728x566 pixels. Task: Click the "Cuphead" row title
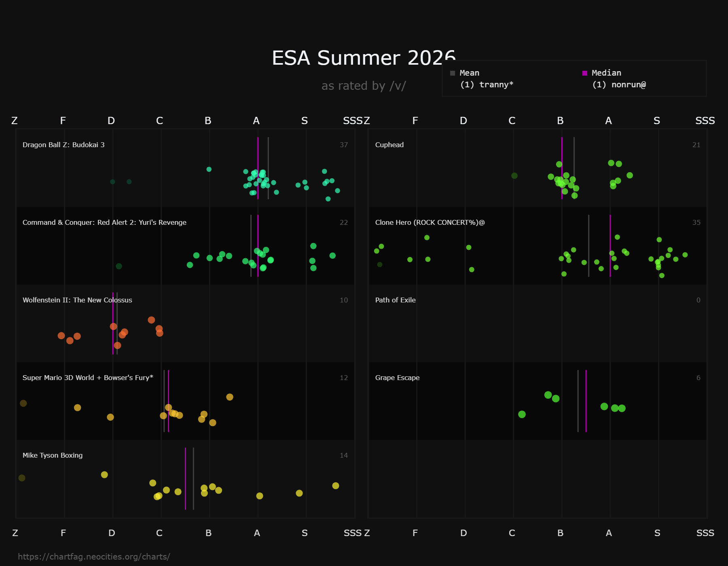pyautogui.click(x=389, y=145)
